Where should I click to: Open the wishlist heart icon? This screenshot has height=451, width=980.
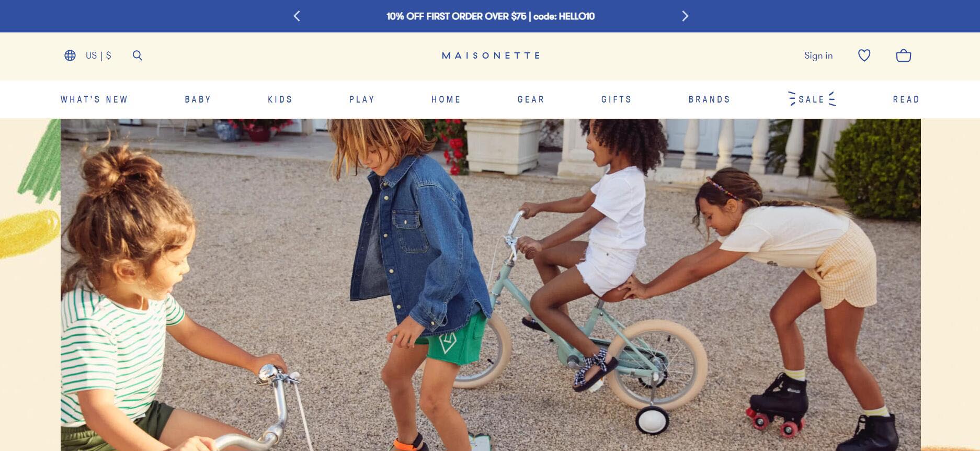point(864,55)
